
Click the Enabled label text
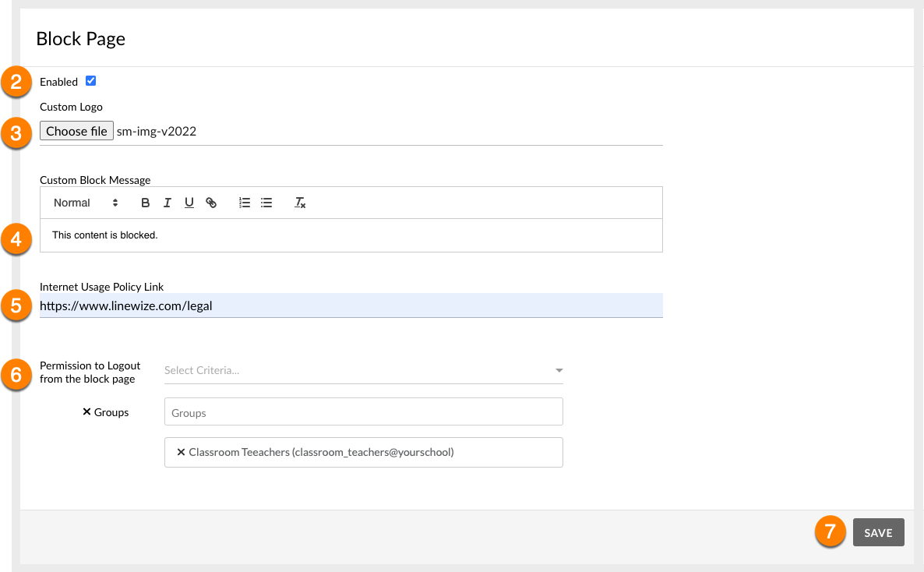[x=59, y=82]
